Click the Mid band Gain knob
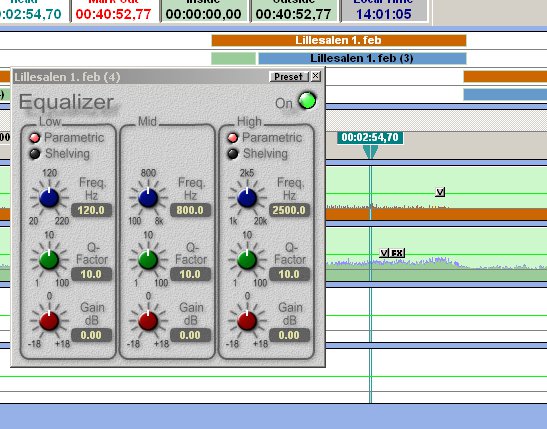 click(148, 321)
